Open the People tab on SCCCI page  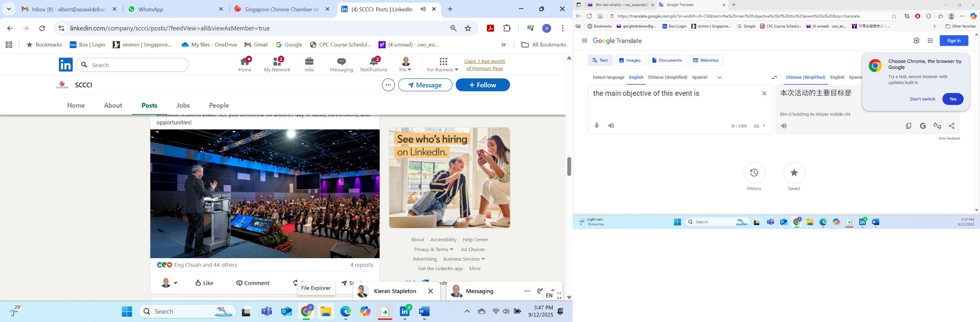tap(219, 105)
